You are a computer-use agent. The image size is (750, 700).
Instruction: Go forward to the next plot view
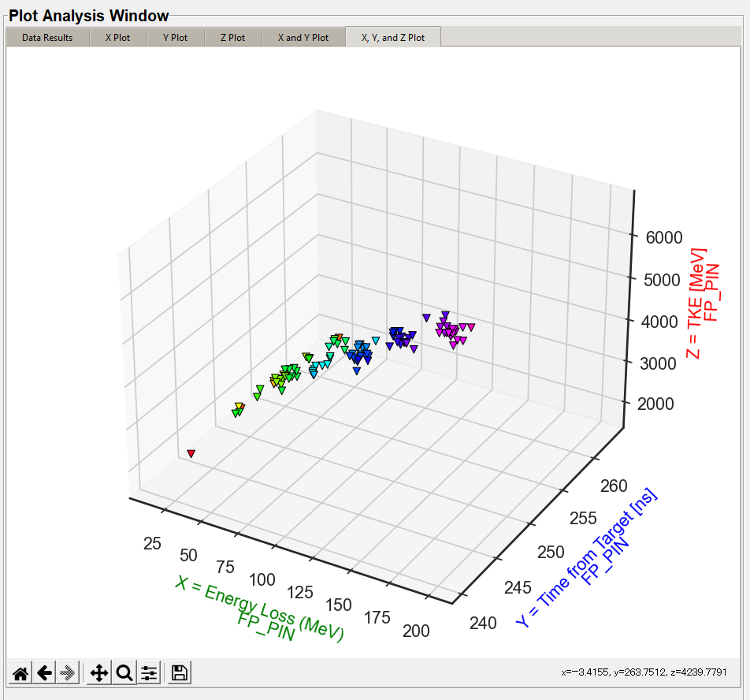tap(69, 672)
